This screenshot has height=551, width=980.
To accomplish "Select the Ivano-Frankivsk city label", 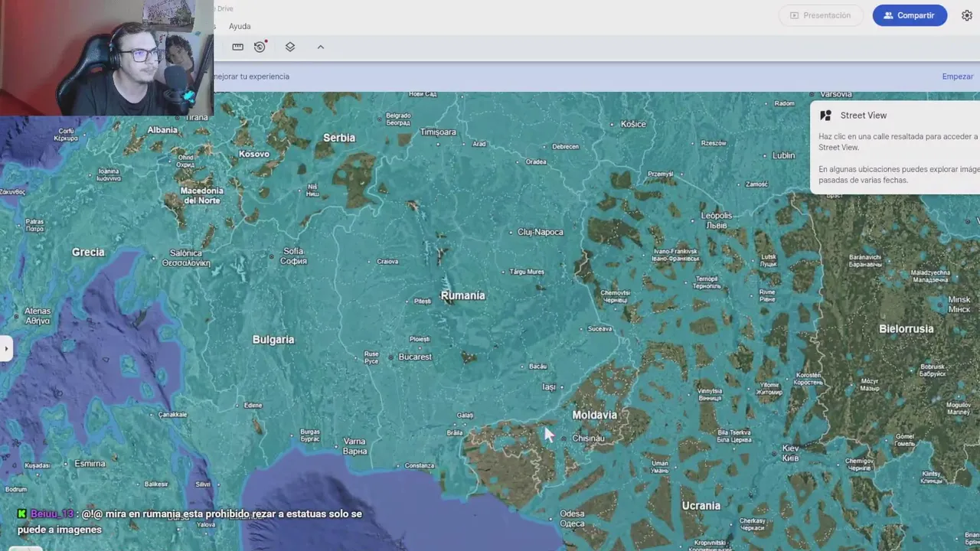I will tap(675, 255).
